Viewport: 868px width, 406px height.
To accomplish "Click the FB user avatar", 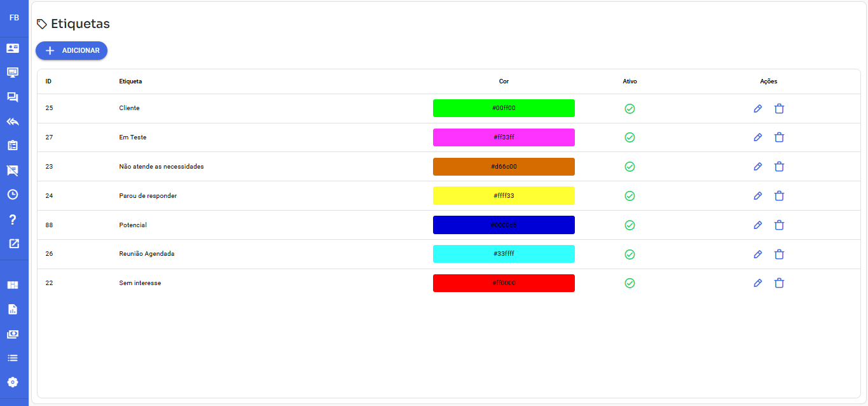I will point(14,18).
